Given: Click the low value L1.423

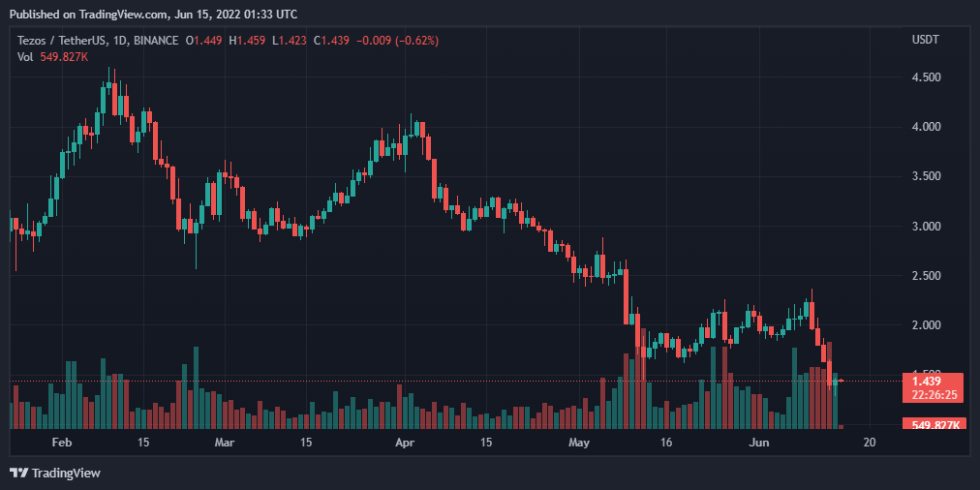Looking at the screenshot, I should 290,41.
